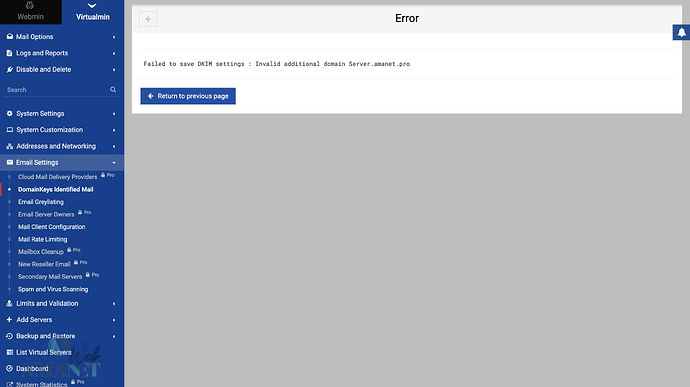The height and width of the screenshot is (387, 690).
Task: Click the Backup and Restore history icon
Action: click(x=10, y=336)
